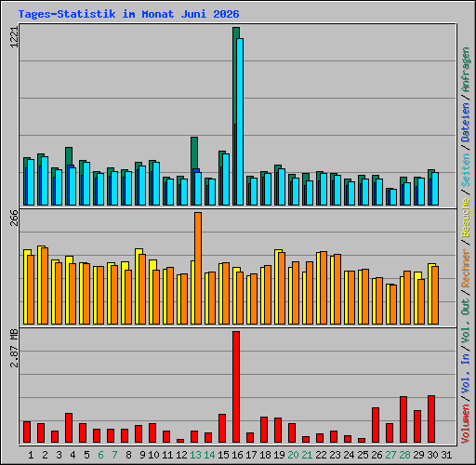Click the title 'Tages-Statistik im Monat Juni 2026'
The height and width of the screenshot is (465, 476).
pyautogui.click(x=128, y=14)
